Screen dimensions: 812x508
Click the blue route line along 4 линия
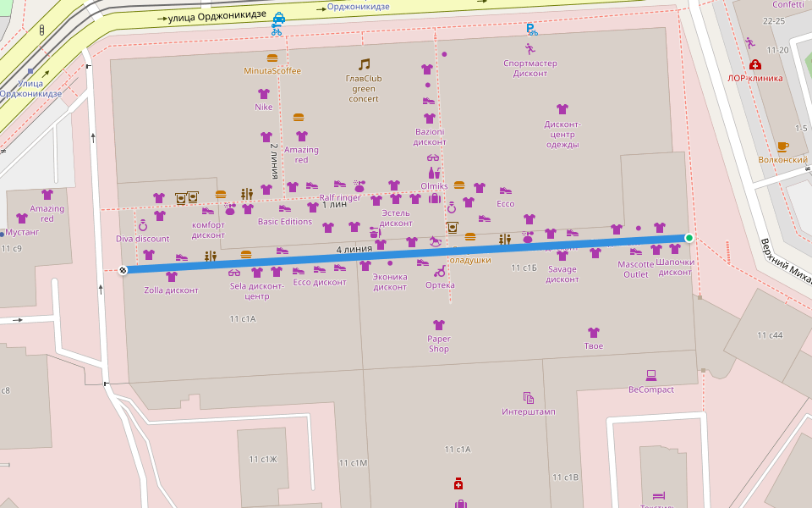(406, 254)
